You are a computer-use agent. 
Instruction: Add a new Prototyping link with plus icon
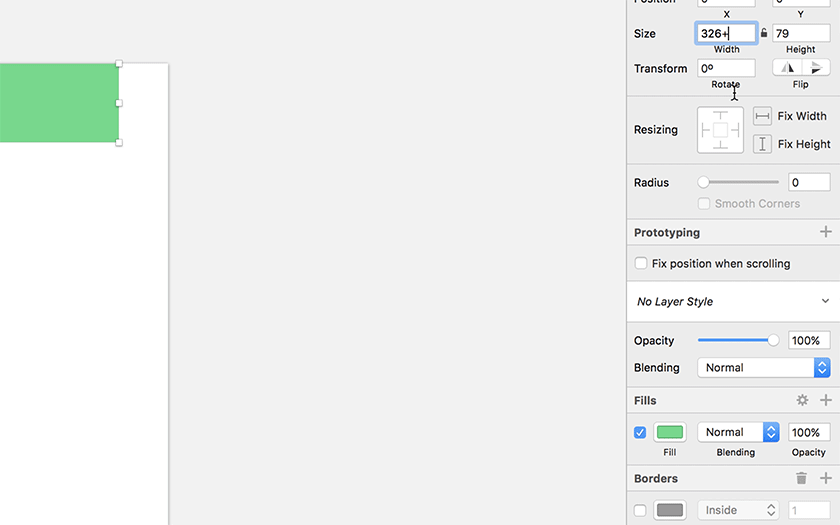pos(826,232)
